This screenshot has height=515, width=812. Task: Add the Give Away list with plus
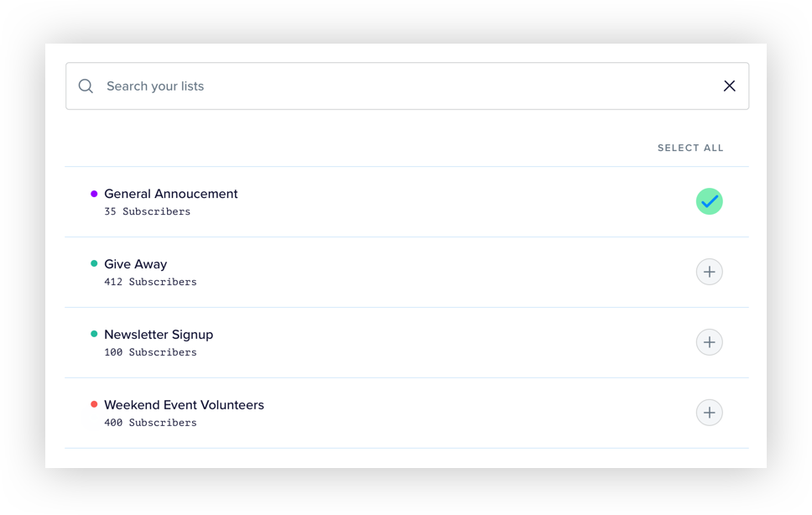pyautogui.click(x=709, y=272)
